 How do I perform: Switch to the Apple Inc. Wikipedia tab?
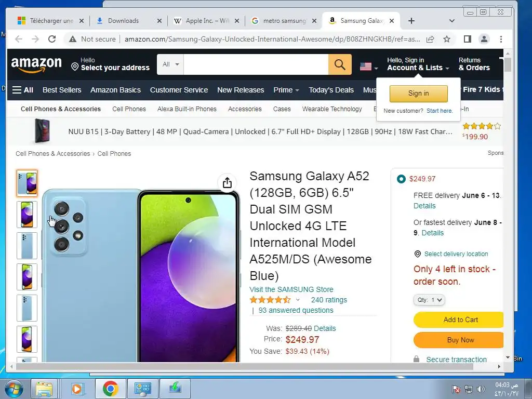coord(206,21)
